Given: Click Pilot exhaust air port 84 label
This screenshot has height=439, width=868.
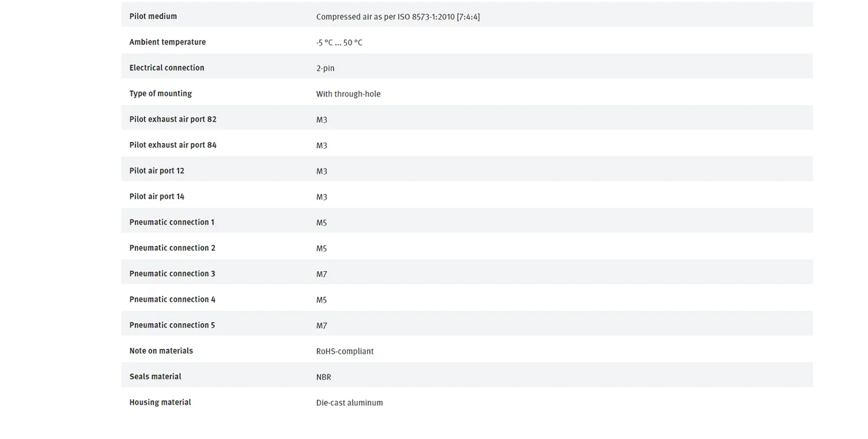Looking at the screenshot, I should pos(172,145).
